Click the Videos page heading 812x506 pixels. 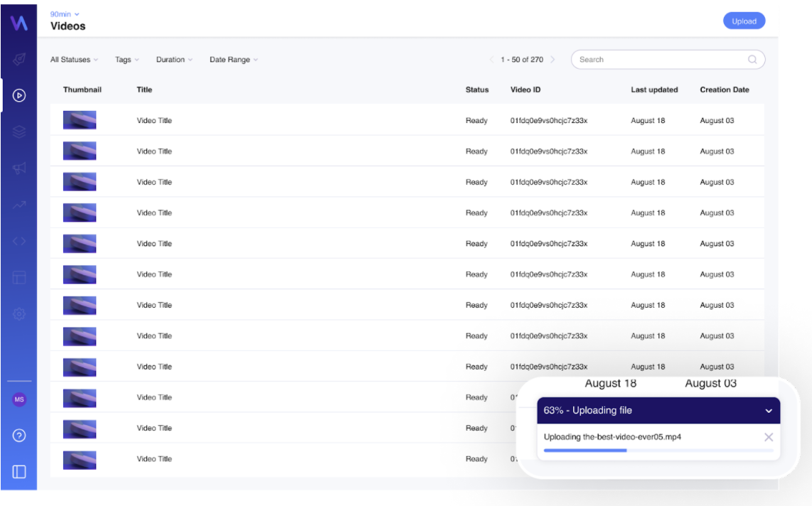coord(68,26)
